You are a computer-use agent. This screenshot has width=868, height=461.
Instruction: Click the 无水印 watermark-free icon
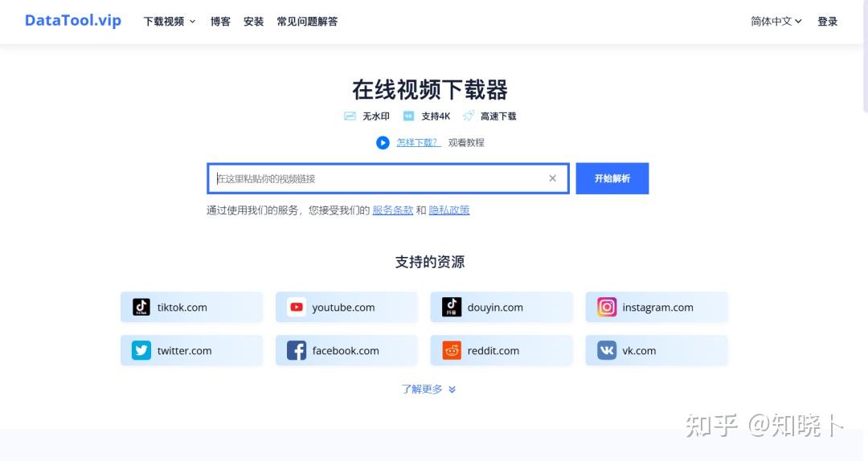pos(350,116)
